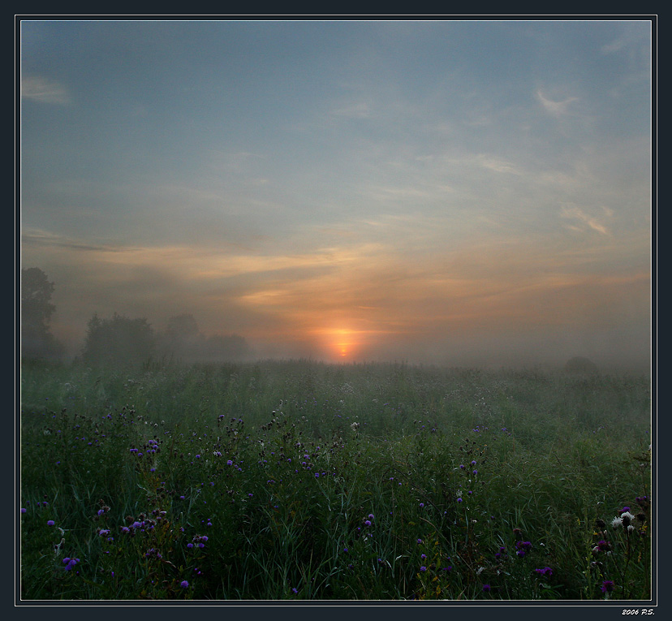Click the orange setting sun
The height and width of the screenshot is (621, 672).
point(342,342)
